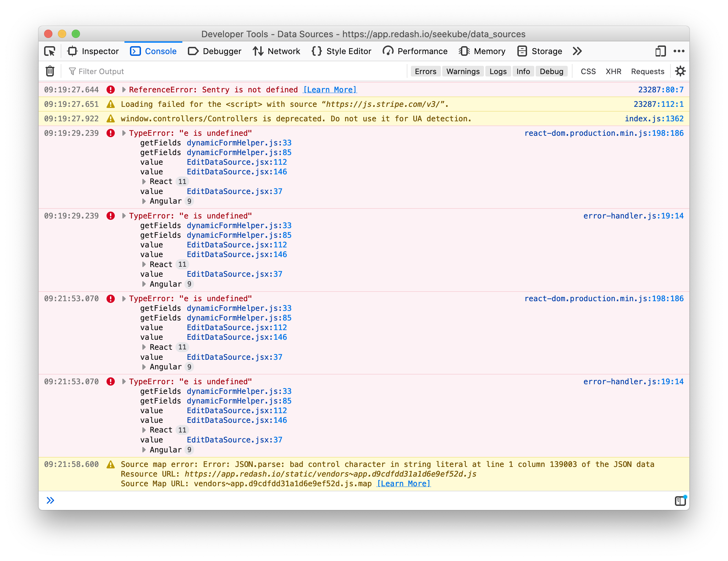Click the warning icon beside stripe script message
The height and width of the screenshot is (561, 728).
point(111,104)
